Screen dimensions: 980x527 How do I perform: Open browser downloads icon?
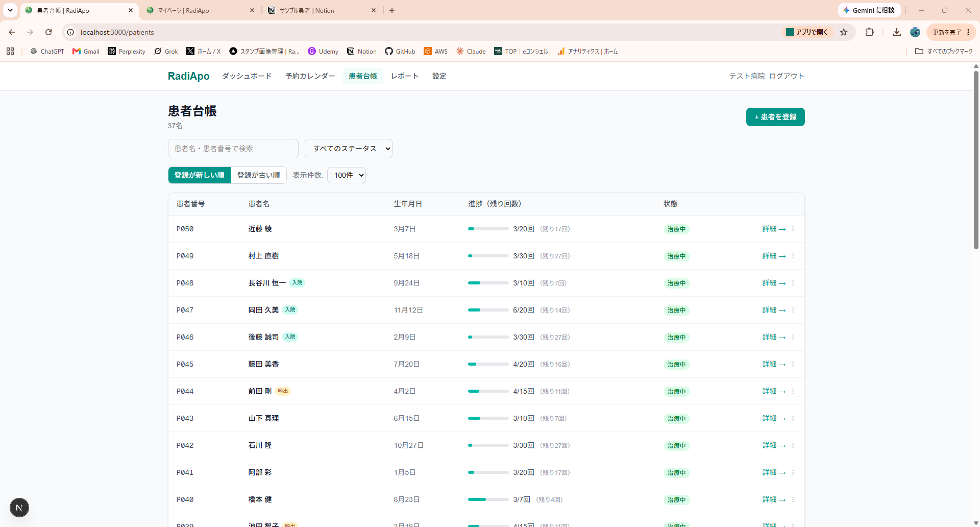(x=896, y=32)
